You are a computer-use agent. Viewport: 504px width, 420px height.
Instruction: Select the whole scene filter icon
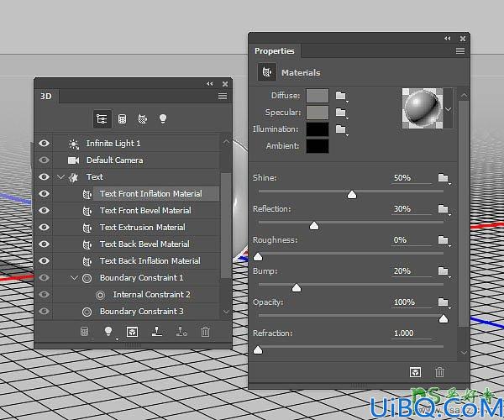click(x=102, y=119)
